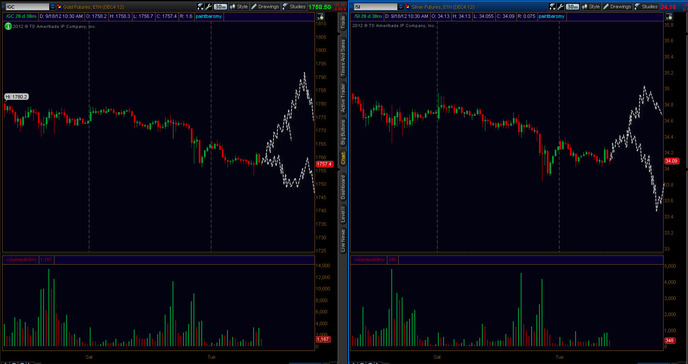Open 30m timeframe selector on Silver chart
Viewport: 688px width, 364px height.
tap(572, 7)
